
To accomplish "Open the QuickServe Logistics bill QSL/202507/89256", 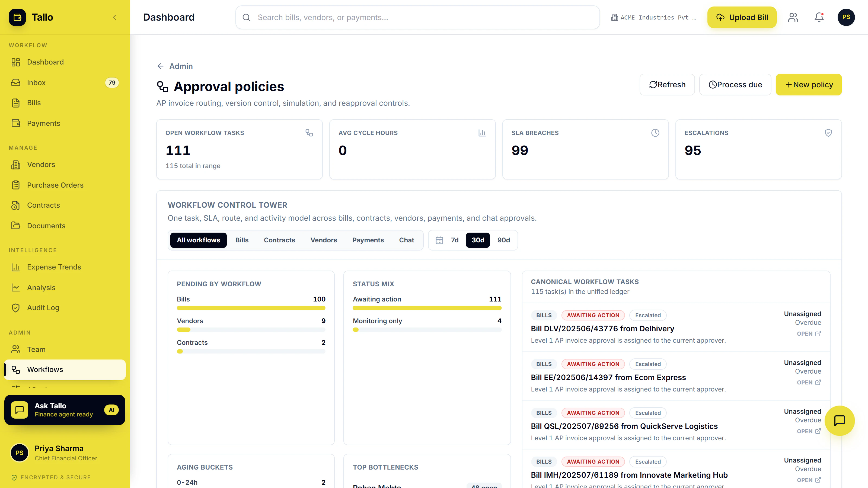I will pyautogui.click(x=624, y=426).
